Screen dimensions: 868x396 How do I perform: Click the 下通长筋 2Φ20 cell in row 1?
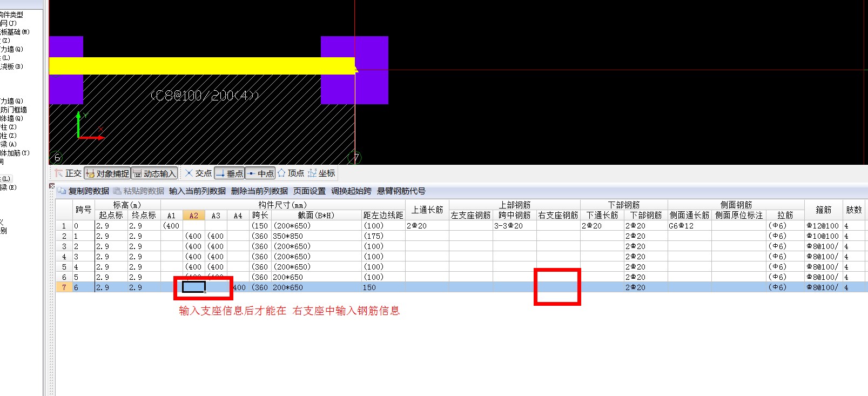pos(602,226)
